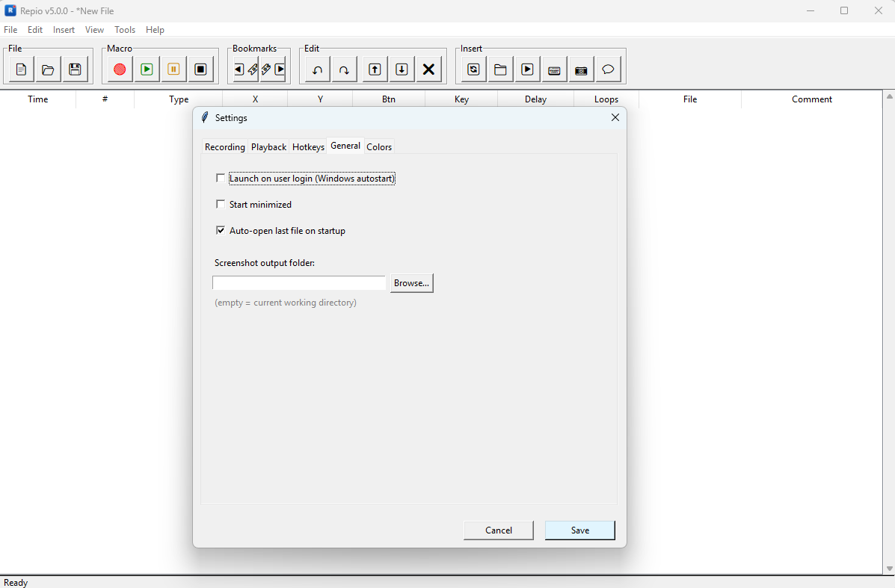Disable auto-open last file on startup
The image size is (895, 588).
[x=221, y=230]
